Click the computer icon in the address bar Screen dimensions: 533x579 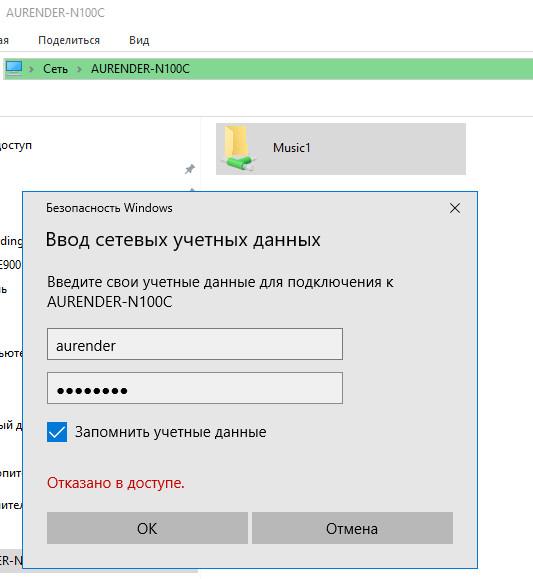14,68
